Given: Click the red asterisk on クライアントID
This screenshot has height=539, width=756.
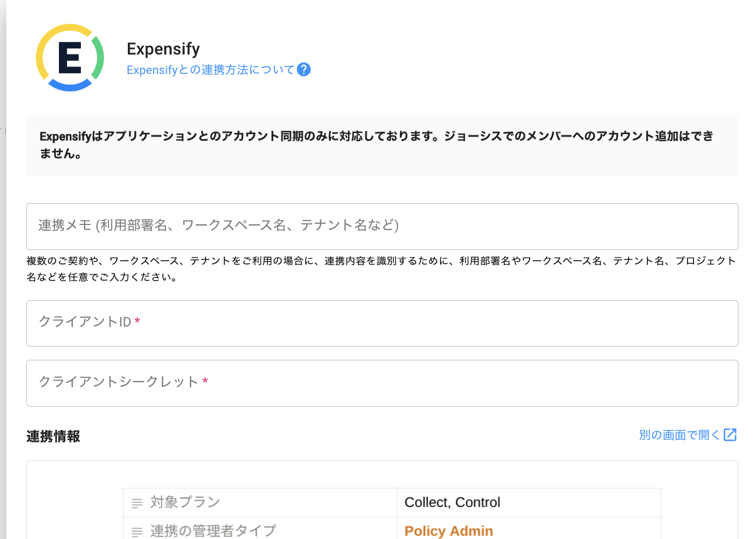Looking at the screenshot, I should [137, 322].
